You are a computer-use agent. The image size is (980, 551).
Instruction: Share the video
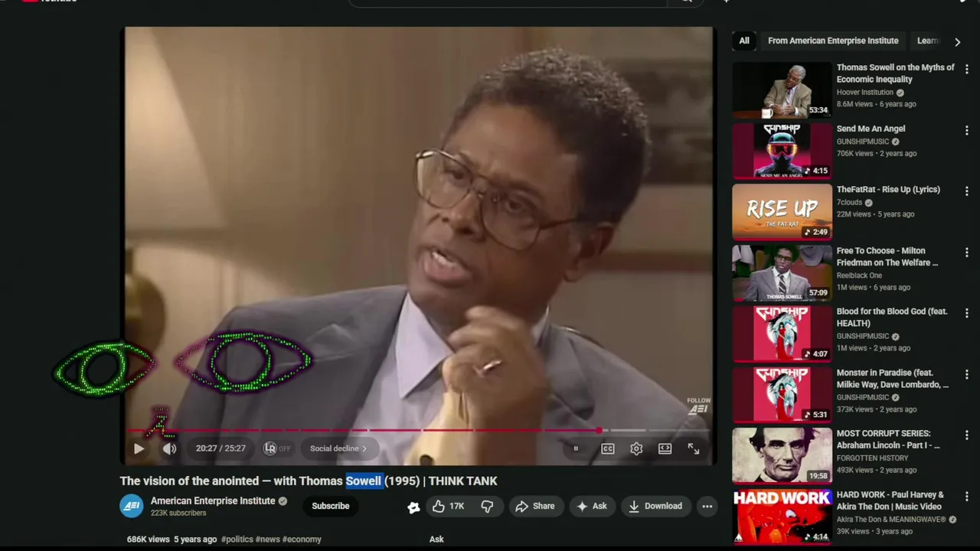535,506
